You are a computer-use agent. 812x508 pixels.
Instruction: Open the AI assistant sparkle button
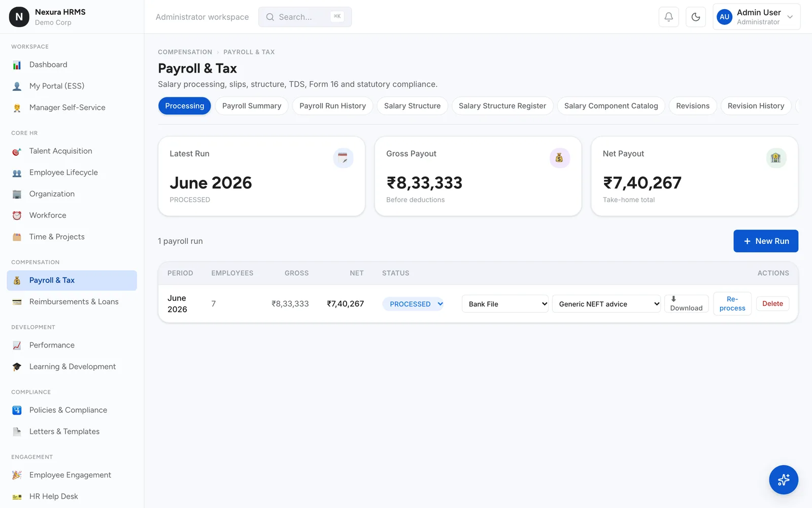784,480
